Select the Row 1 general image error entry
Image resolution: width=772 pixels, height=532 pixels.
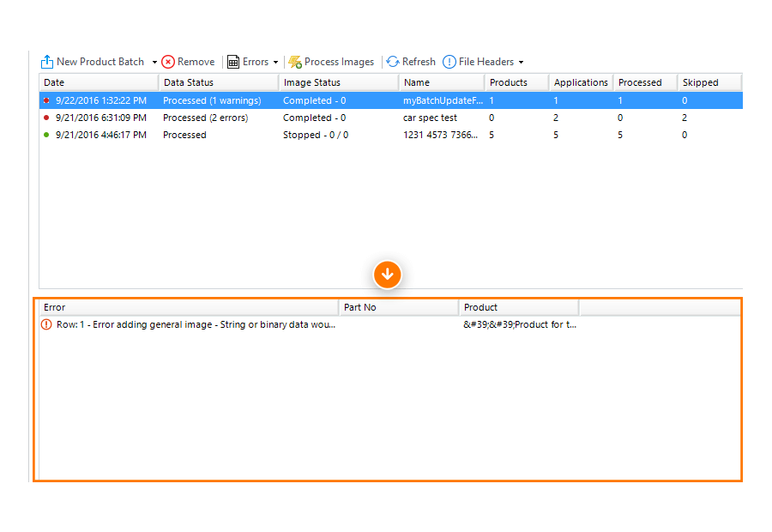[x=196, y=325]
